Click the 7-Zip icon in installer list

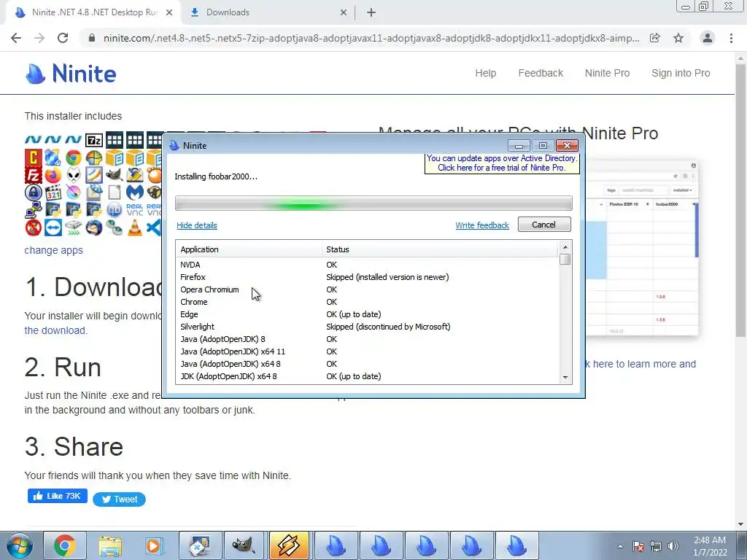point(94,141)
